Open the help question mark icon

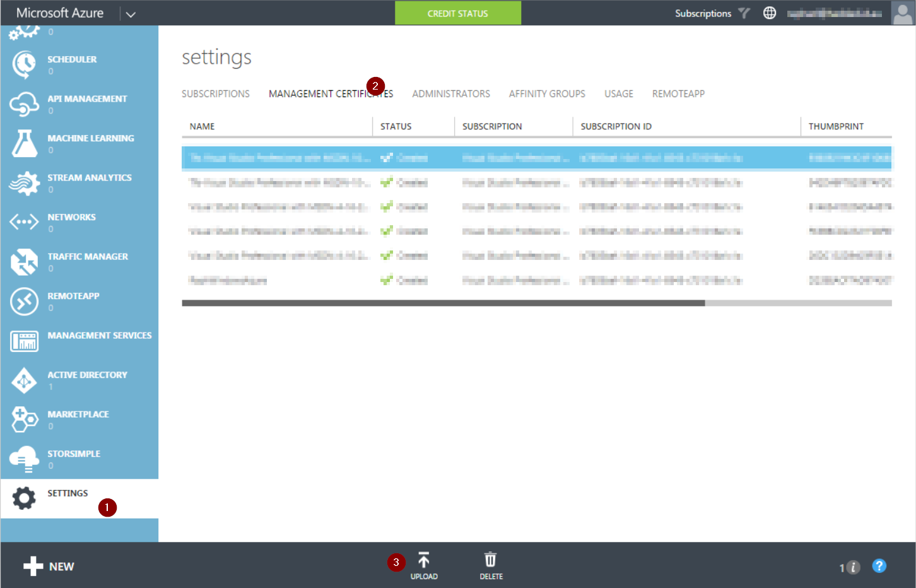pyautogui.click(x=879, y=566)
